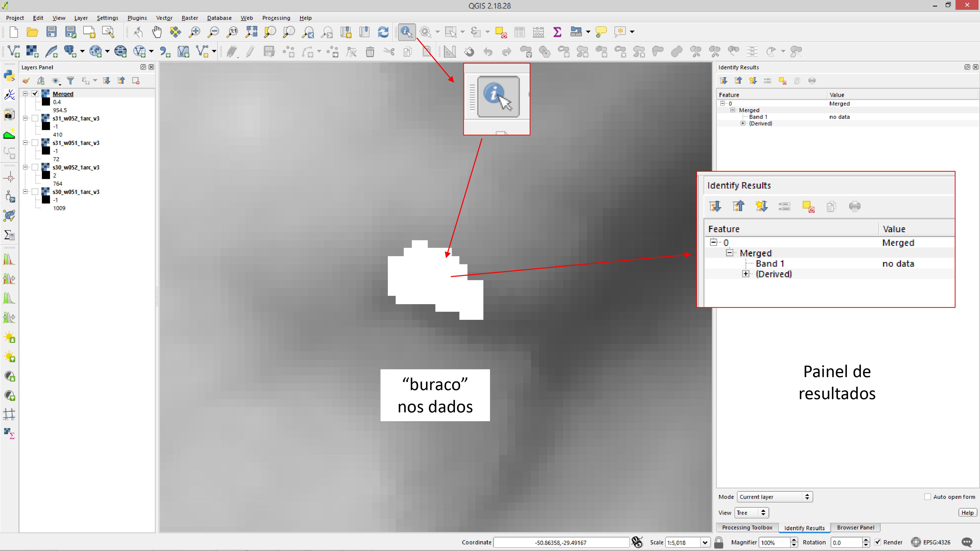Print the identify results
This screenshot has height=551, width=980.
pos(812,81)
